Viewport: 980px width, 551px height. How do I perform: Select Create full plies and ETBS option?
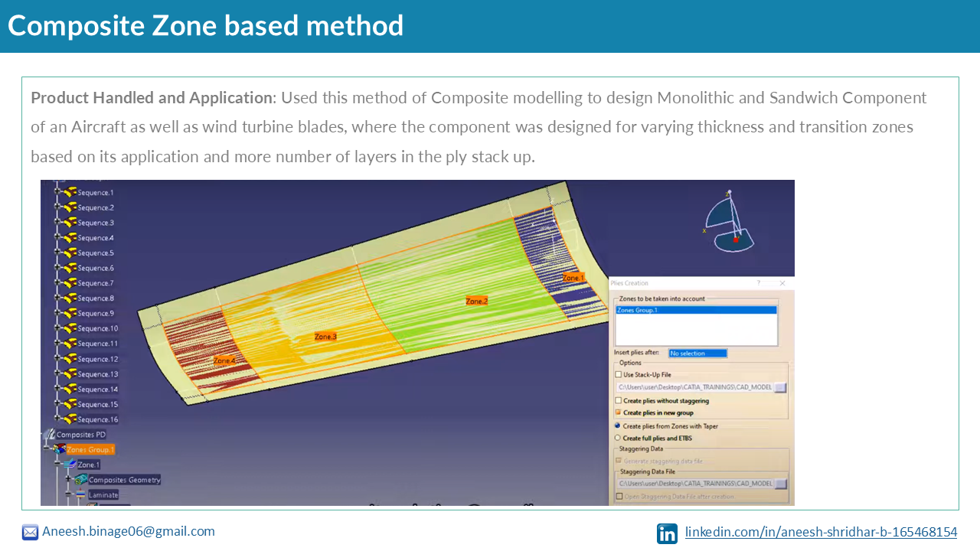(x=618, y=439)
